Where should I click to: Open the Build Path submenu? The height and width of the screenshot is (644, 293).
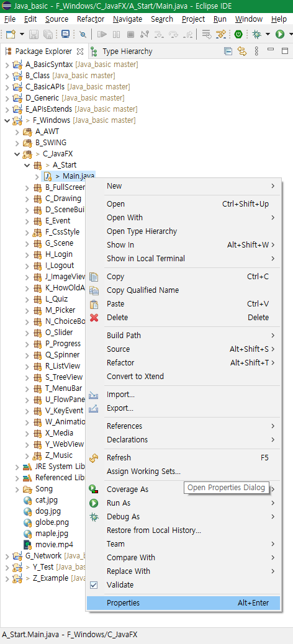(x=183, y=336)
